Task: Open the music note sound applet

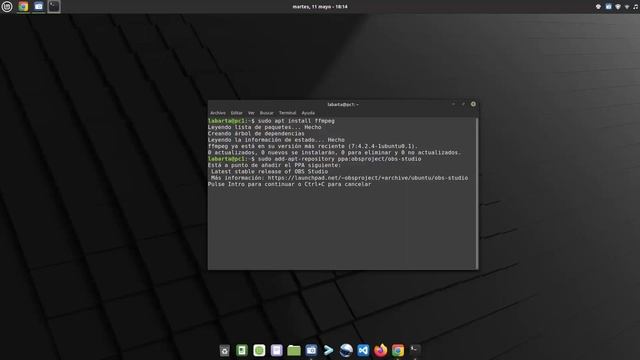Action: pos(636,7)
